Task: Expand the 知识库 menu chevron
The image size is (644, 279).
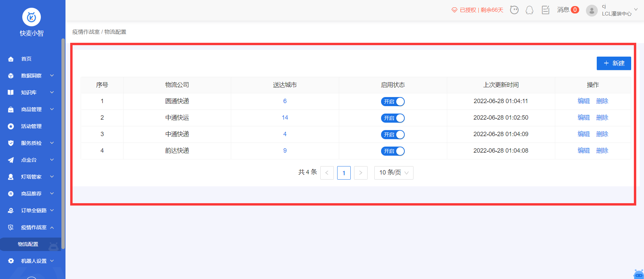Action: 52,92
